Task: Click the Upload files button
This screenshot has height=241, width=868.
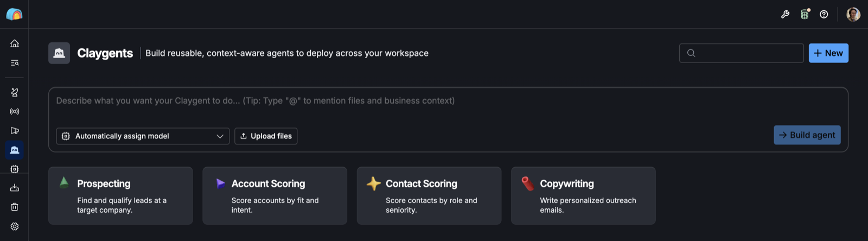Action: [266, 136]
